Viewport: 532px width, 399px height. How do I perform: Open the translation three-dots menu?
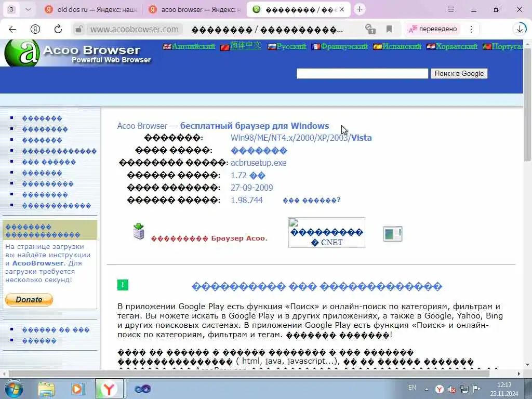click(471, 29)
